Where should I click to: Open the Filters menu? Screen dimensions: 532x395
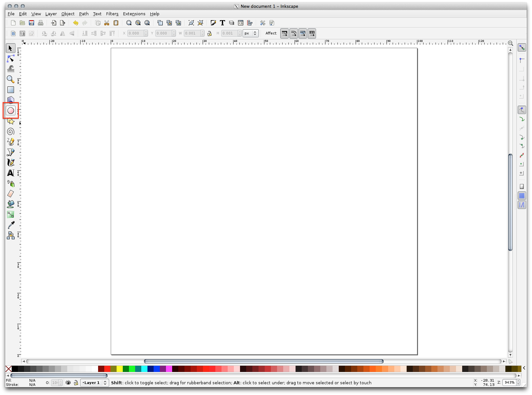pos(112,14)
